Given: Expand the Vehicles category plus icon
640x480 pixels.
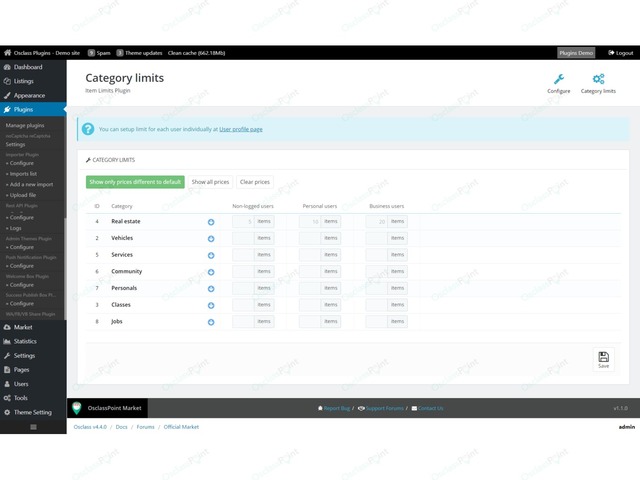Looking at the screenshot, I should pyautogui.click(x=211, y=239).
